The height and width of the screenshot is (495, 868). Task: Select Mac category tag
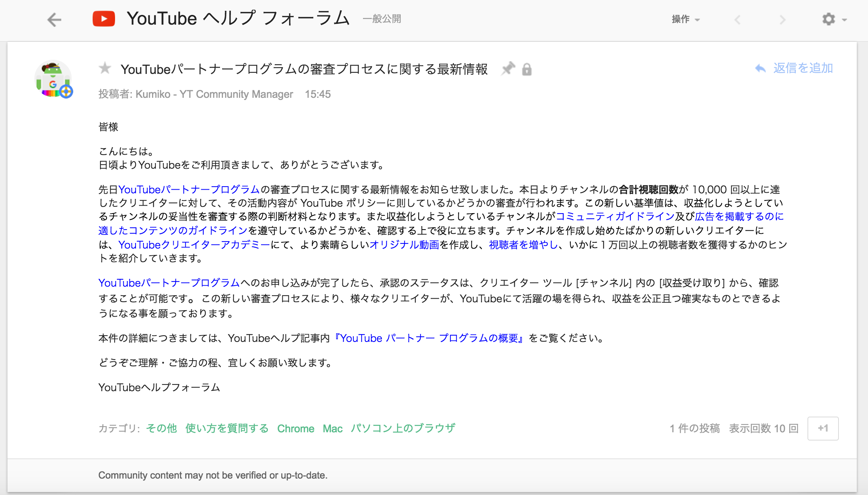pyautogui.click(x=332, y=428)
